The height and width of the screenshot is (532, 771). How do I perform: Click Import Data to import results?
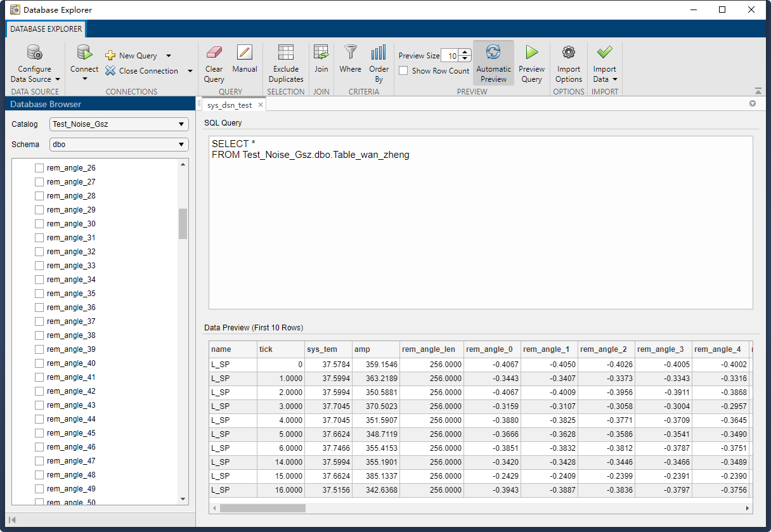pos(604,63)
